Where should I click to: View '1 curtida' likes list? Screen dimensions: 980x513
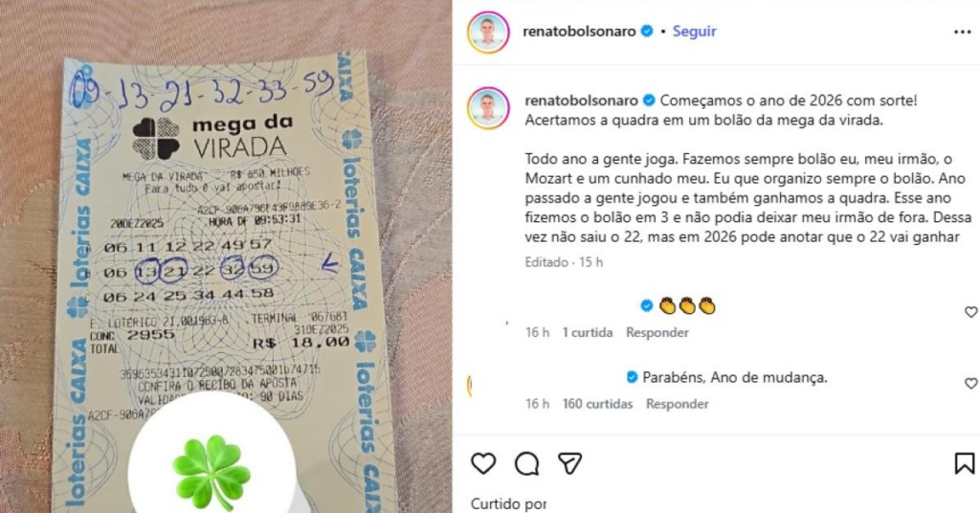(x=588, y=332)
